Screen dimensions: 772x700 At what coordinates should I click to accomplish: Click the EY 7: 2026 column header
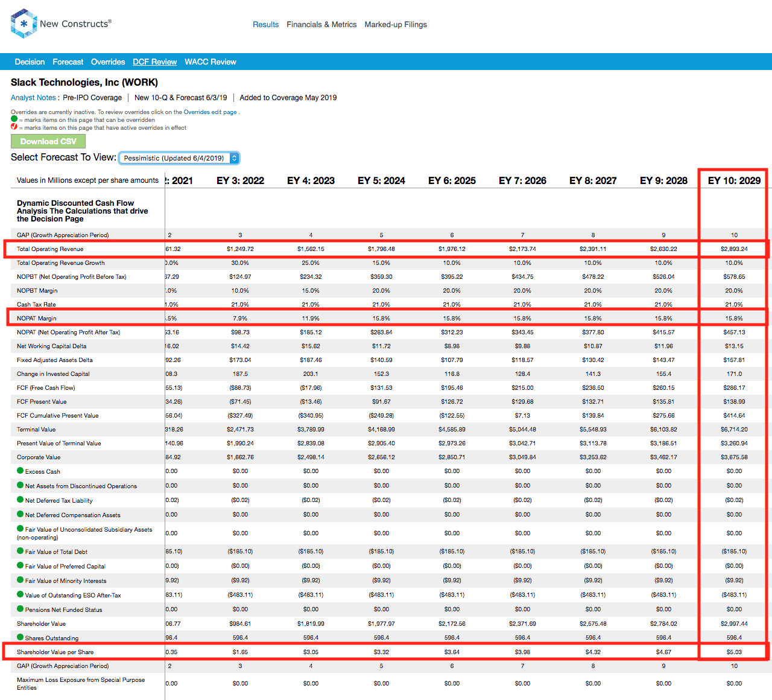[x=522, y=180]
